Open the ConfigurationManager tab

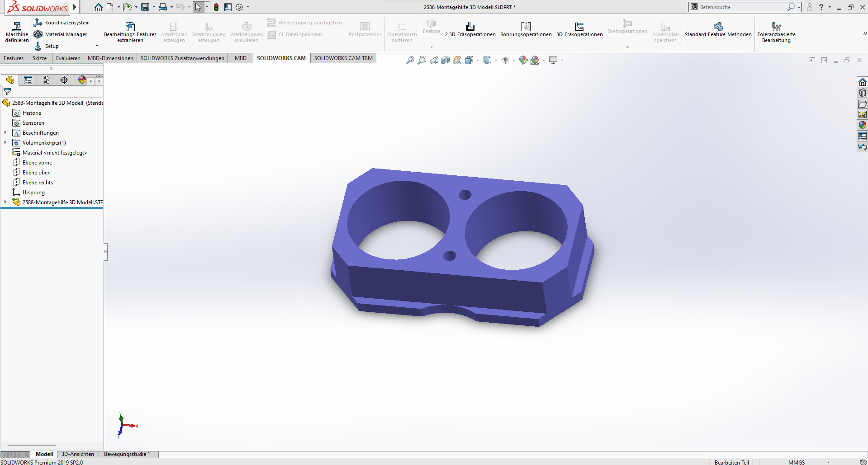[x=46, y=80]
